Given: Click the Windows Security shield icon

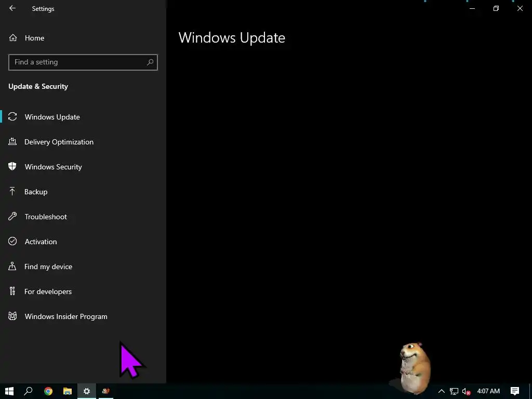Looking at the screenshot, I should tap(12, 166).
